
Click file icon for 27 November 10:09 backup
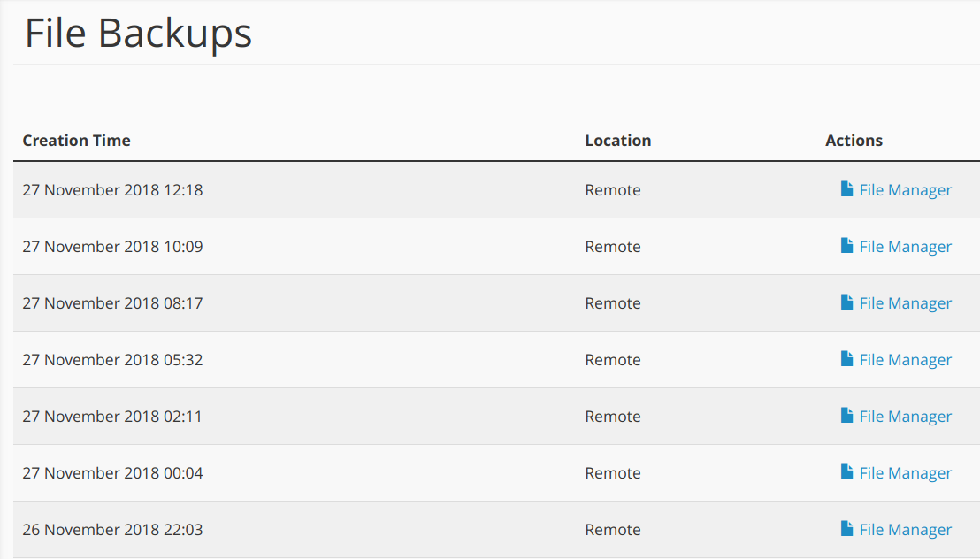[x=847, y=246]
